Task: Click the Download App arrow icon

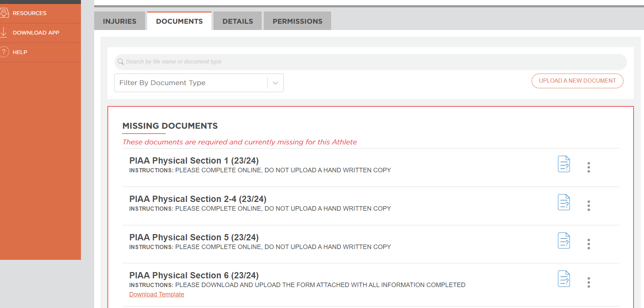Action: tap(4, 32)
